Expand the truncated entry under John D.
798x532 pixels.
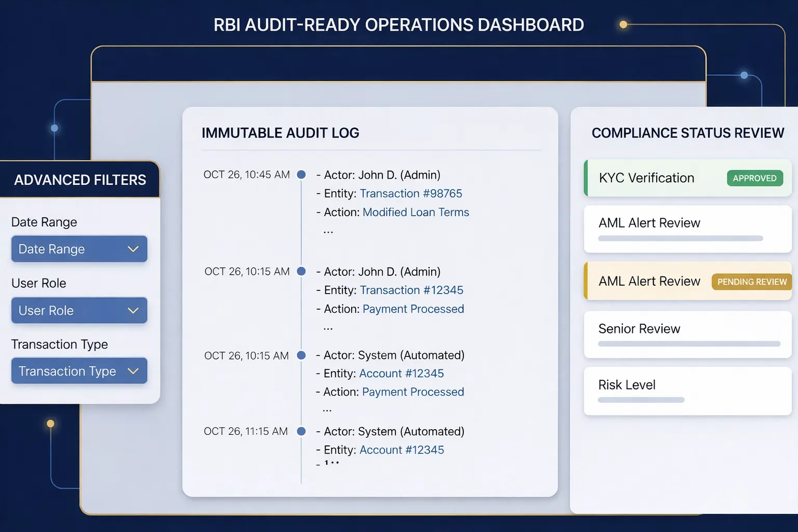coord(328,230)
